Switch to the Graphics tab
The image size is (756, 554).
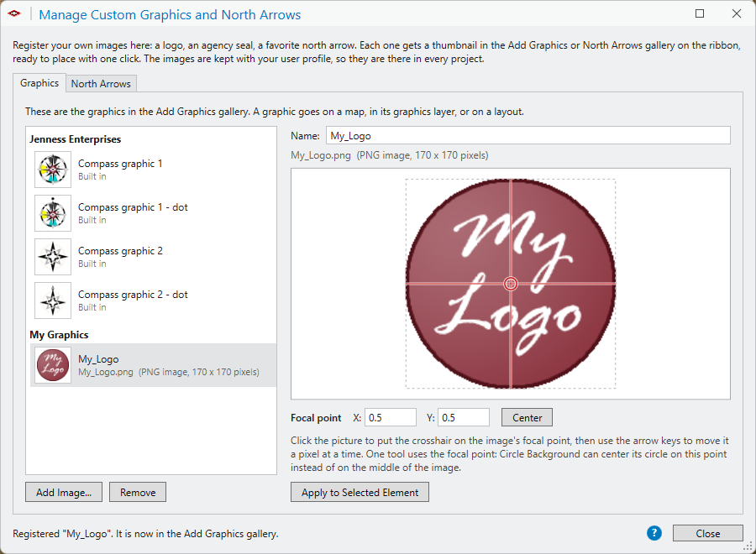pyautogui.click(x=39, y=83)
